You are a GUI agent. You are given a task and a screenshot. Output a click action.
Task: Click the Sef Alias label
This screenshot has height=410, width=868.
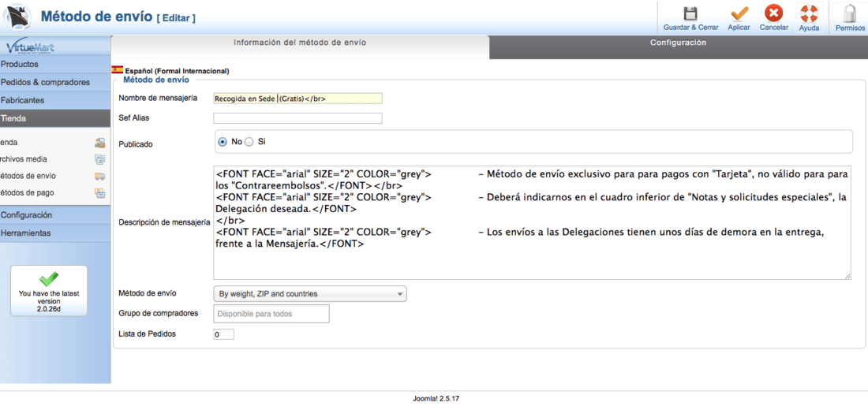coord(134,117)
